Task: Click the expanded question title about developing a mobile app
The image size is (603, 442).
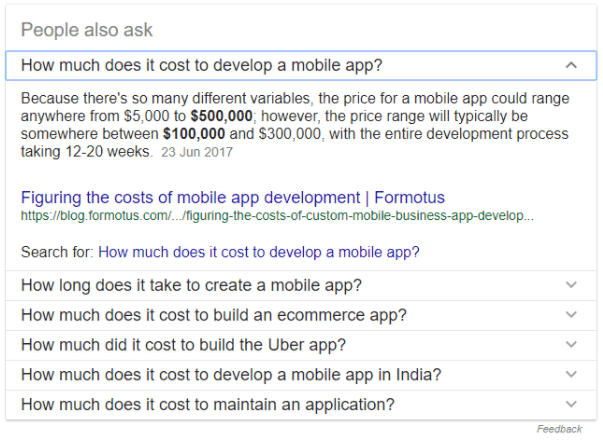Action: pos(201,66)
